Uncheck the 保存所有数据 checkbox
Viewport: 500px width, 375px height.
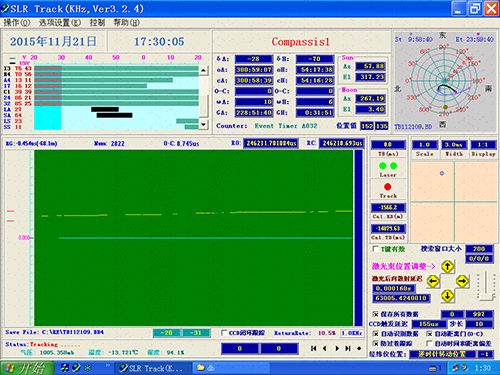point(375,314)
